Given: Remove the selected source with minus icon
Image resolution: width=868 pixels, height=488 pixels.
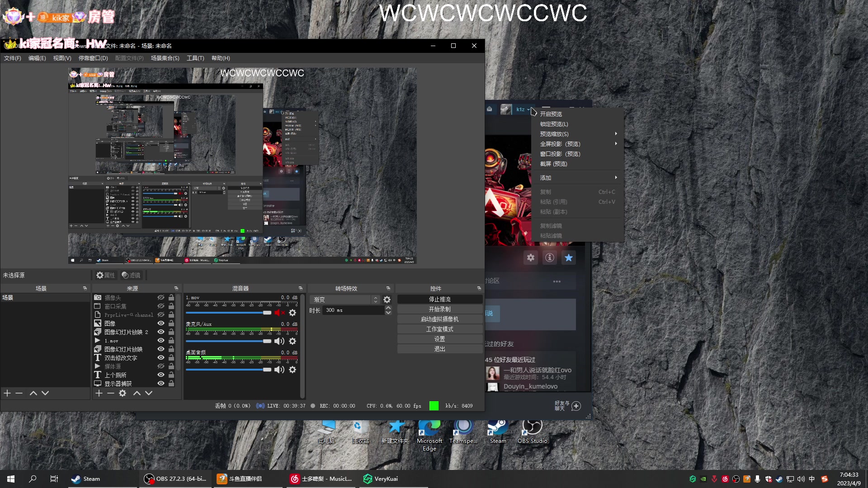Looking at the screenshot, I should click(111, 393).
